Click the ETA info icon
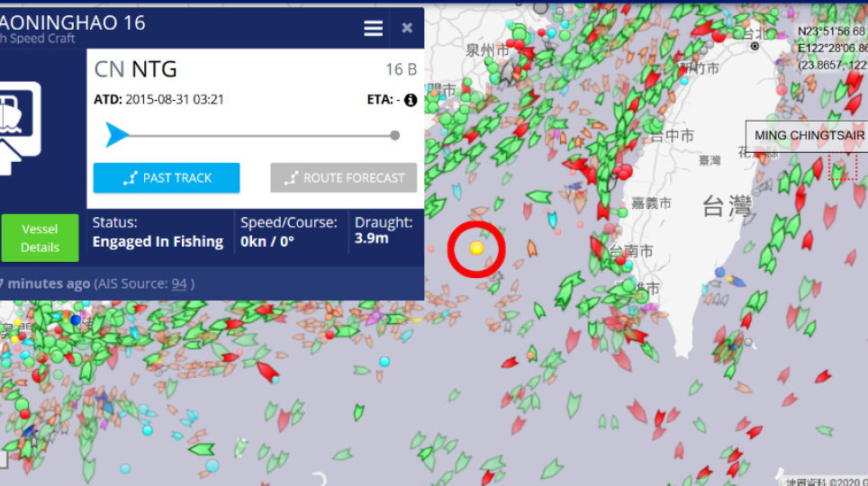 (x=411, y=100)
